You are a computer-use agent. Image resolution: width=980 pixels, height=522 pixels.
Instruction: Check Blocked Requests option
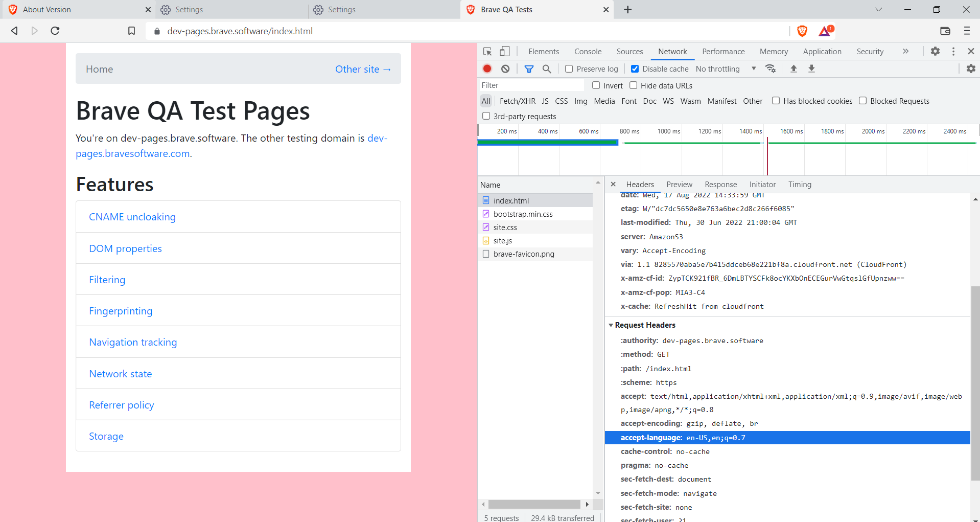pos(862,101)
